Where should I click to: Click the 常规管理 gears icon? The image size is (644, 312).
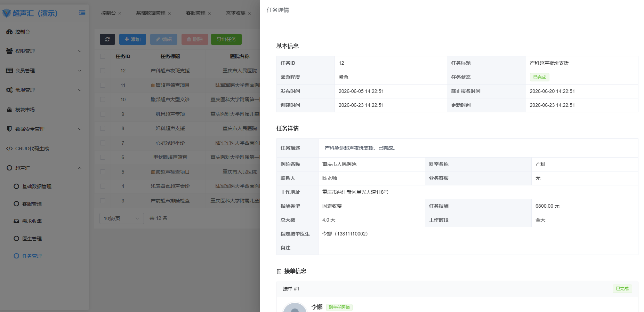click(x=9, y=90)
